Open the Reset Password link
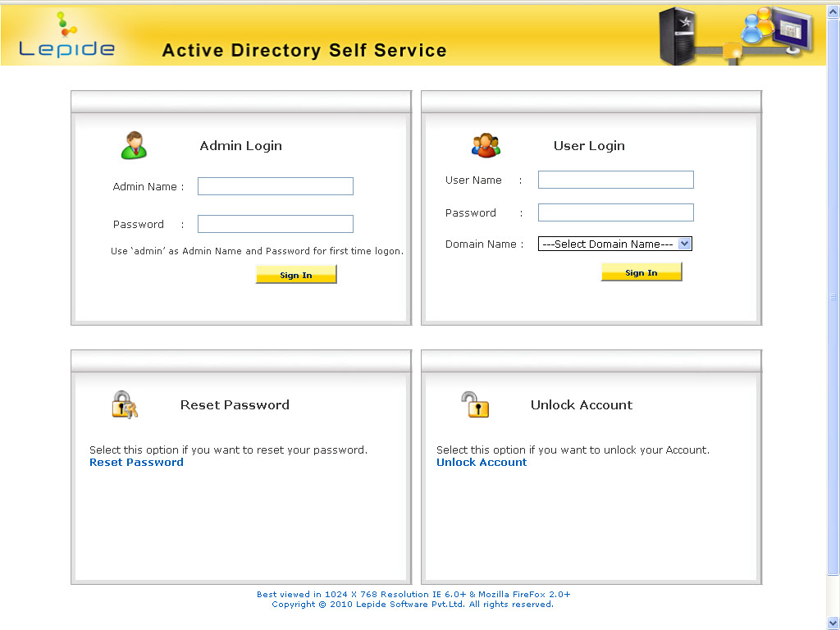840x630 pixels. [136, 463]
